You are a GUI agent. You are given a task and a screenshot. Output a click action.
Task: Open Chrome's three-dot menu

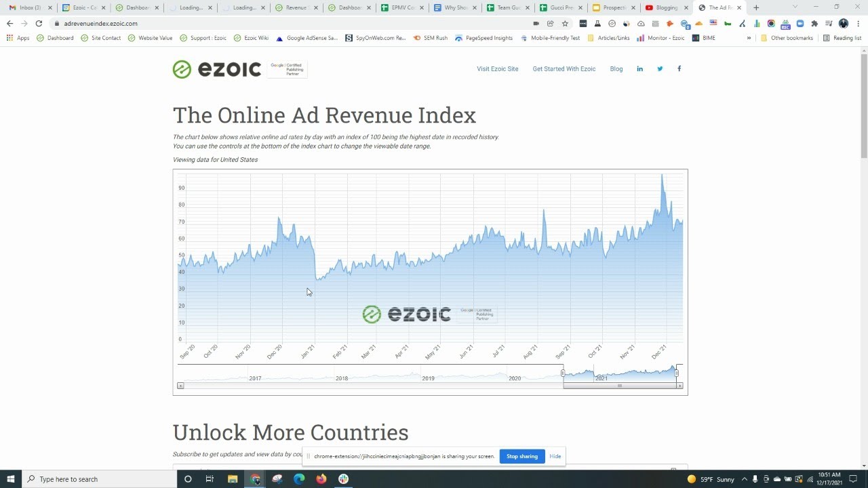tap(858, 23)
